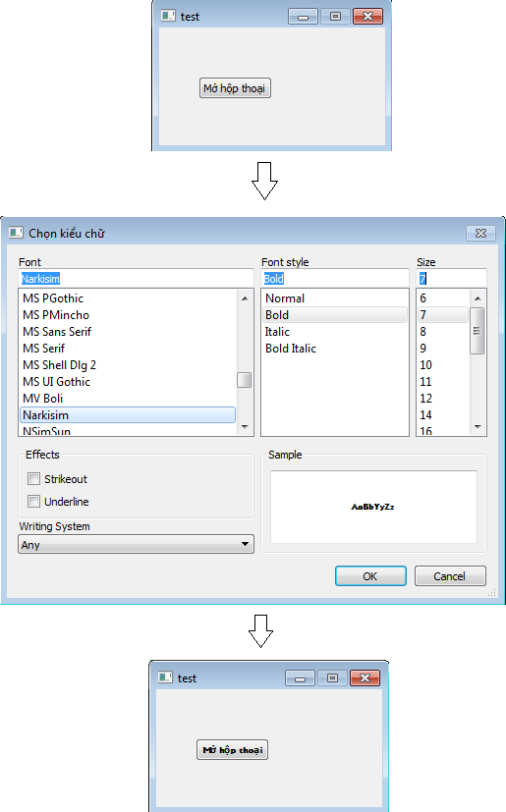This screenshot has height=812, width=506.
Task: Select size 12 in Size list
Action: (426, 399)
